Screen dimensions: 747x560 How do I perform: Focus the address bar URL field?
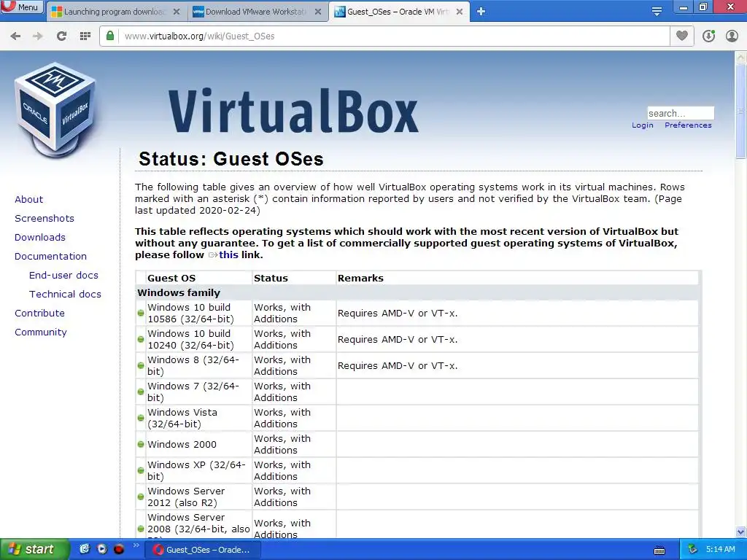coord(395,36)
